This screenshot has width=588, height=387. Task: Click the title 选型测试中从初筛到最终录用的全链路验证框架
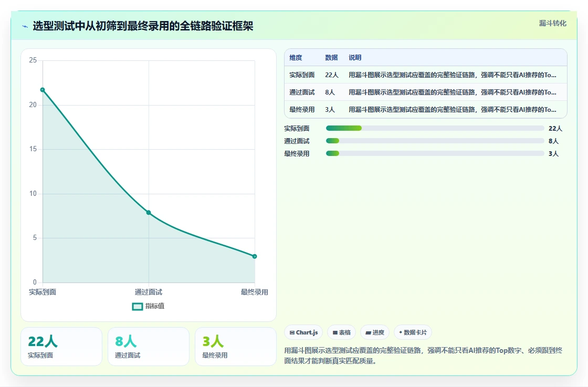143,26
